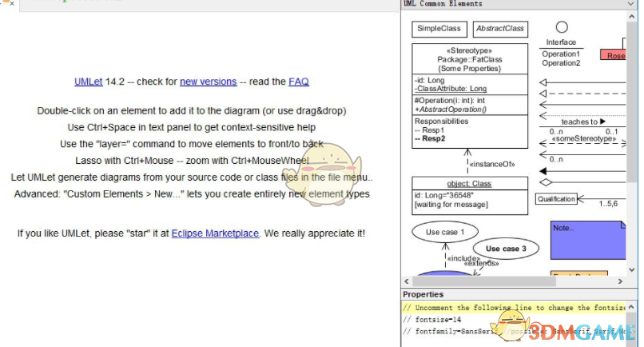The image size is (644, 347).
Task: Select the SimpleClass palette element
Action: 439,29
